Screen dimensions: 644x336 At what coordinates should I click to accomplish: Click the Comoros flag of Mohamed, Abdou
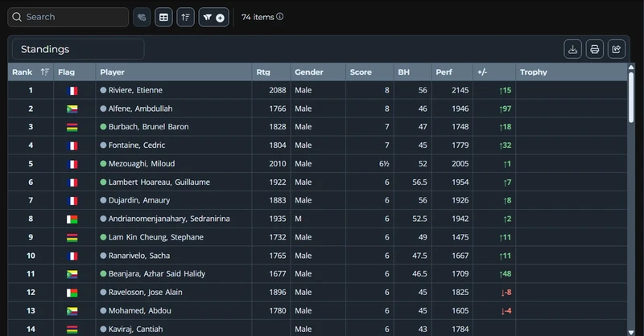(x=72, y=311)
